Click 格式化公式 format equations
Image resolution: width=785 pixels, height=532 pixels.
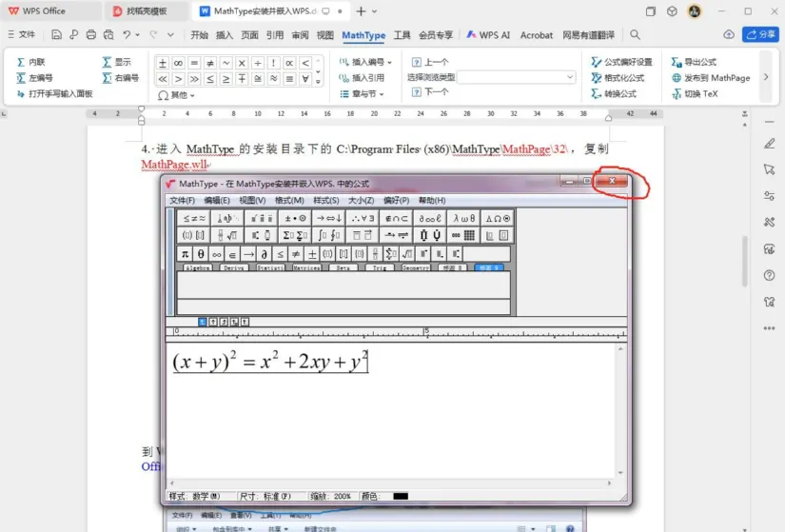(618, 78)
